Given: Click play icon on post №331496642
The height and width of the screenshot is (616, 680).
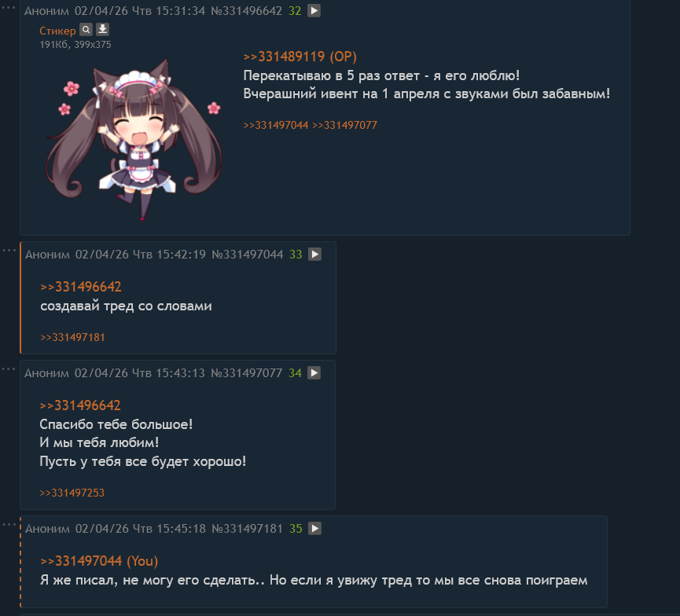Looking at the screenshot, I should click(314, 10).
